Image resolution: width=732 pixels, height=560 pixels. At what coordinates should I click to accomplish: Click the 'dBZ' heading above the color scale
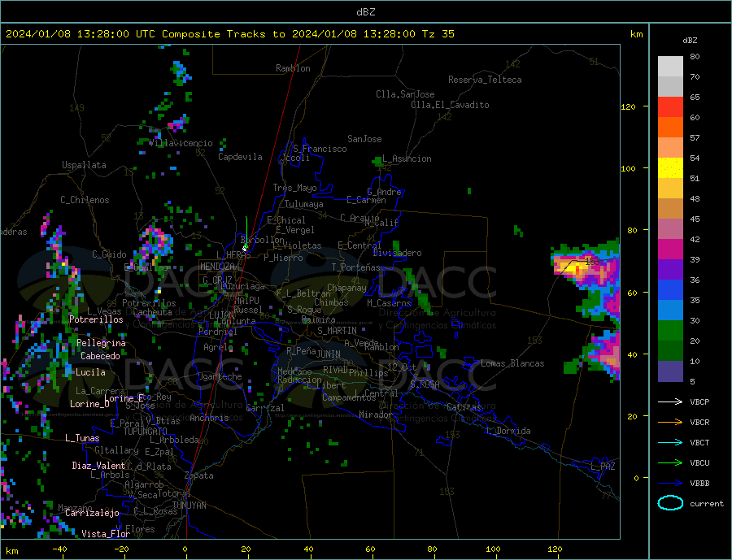[690, 41]
